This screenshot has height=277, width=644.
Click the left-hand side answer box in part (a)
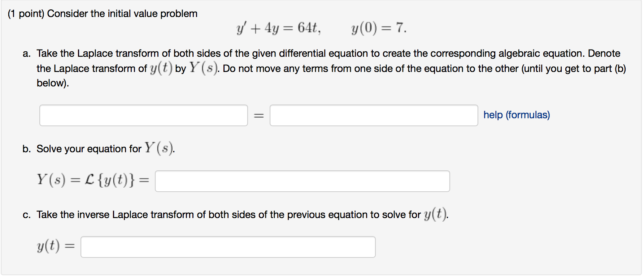143,115
